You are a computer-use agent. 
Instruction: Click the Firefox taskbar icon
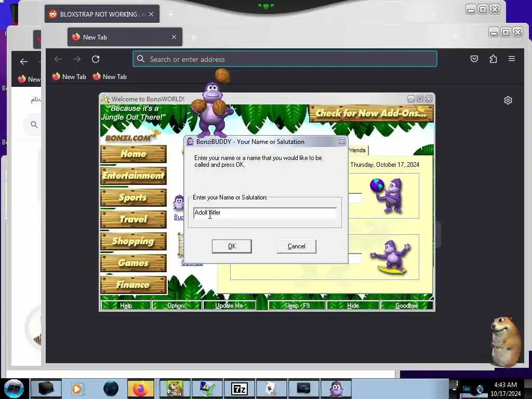[x=140, y=389]
